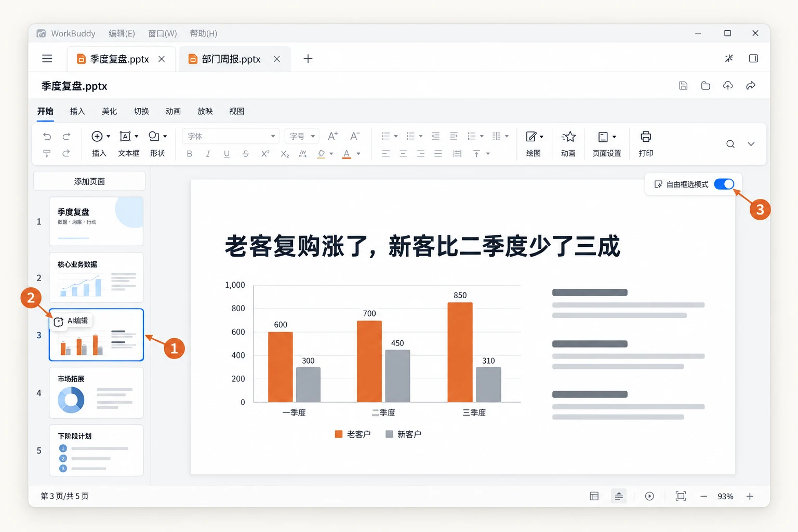Click the save disk icon
The image size is (798, 532).
tap(683, 86)
